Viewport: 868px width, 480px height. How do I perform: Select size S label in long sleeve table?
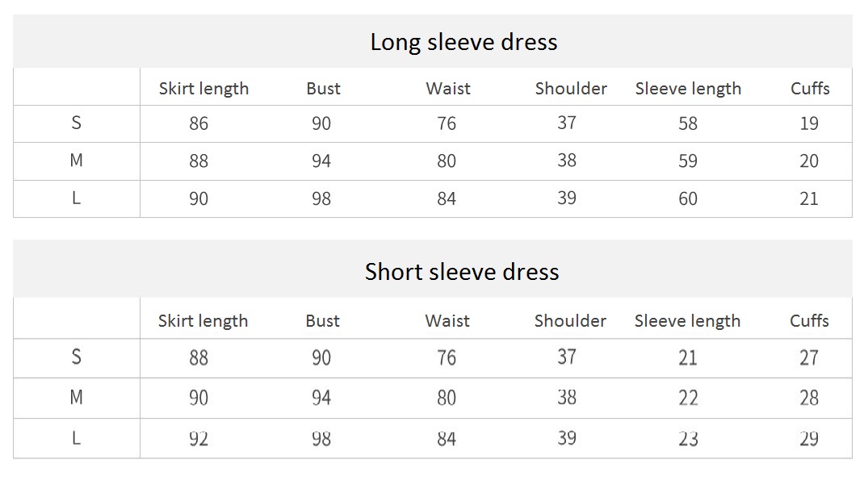pyautogui.click(x=77, y=123)
